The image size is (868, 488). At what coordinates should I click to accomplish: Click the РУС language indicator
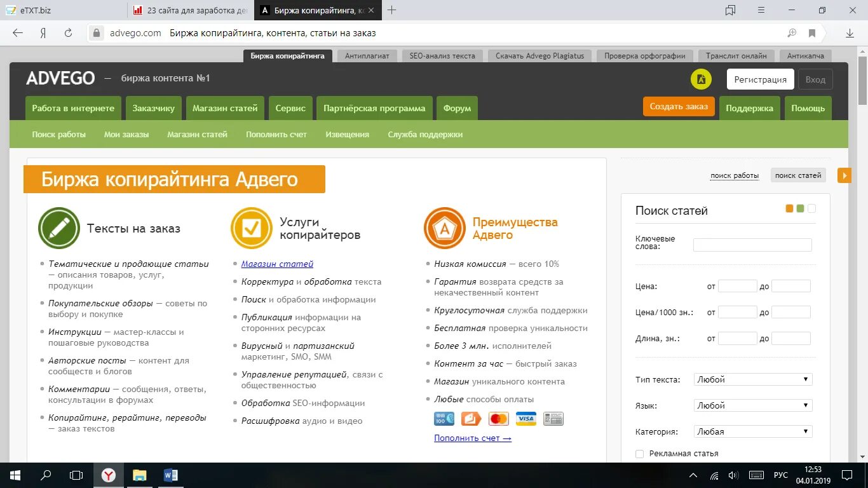[781, 475]
